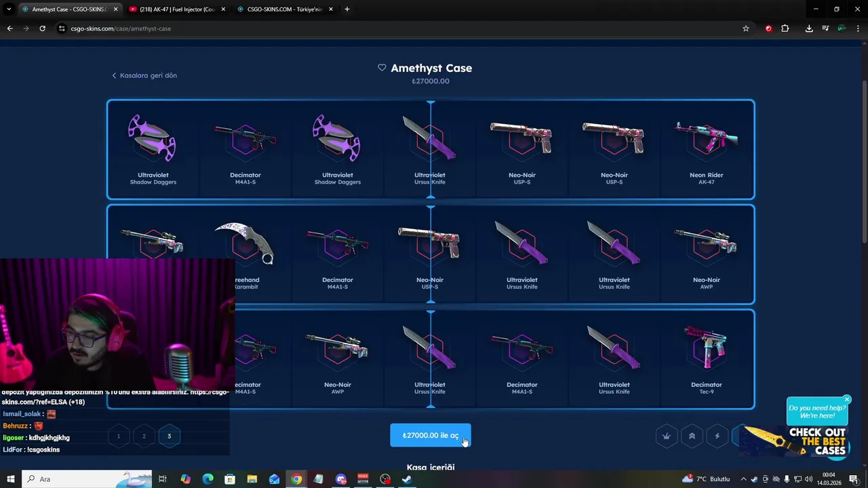
Task: Close the help chat bubble
Action: pos(847,399)
